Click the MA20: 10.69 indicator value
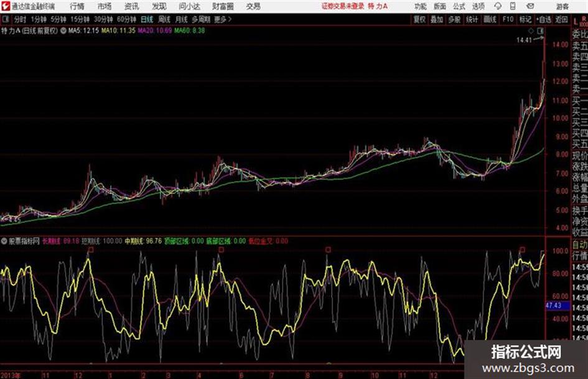 pyautogui.click(x=154, y=30)
